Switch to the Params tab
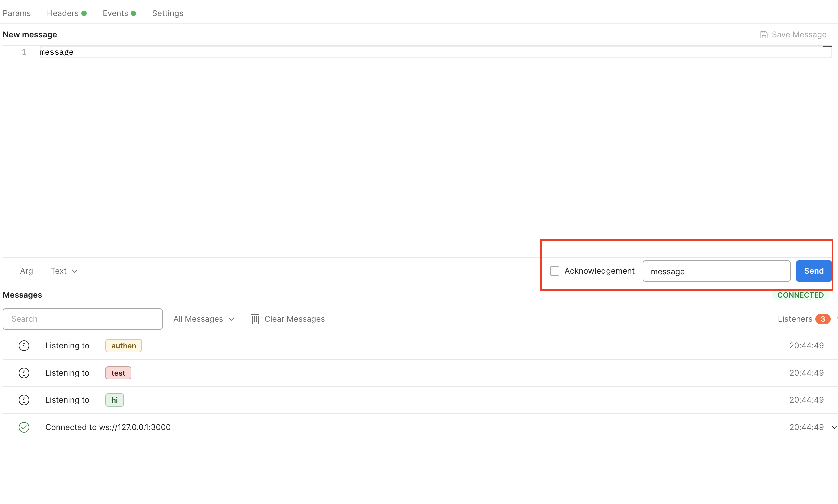The height and width of the screenshot is (504, 838). click(17, 13)
